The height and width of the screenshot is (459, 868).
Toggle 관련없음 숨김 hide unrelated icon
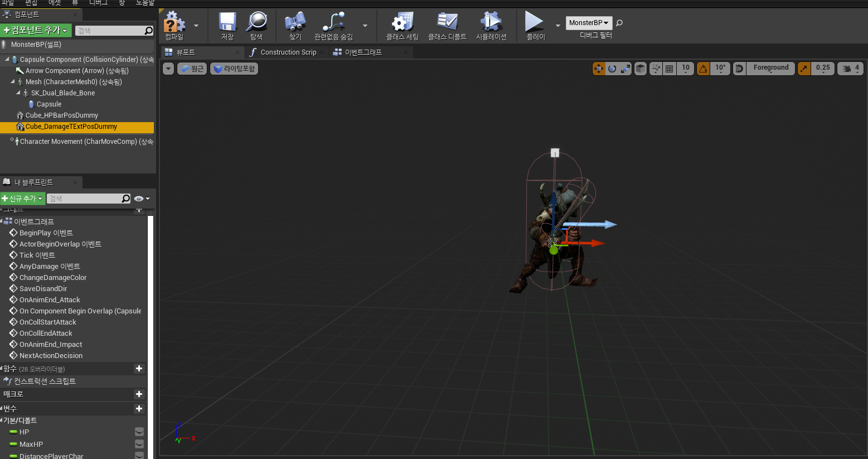pyautogui.click(x=333, y=26)
